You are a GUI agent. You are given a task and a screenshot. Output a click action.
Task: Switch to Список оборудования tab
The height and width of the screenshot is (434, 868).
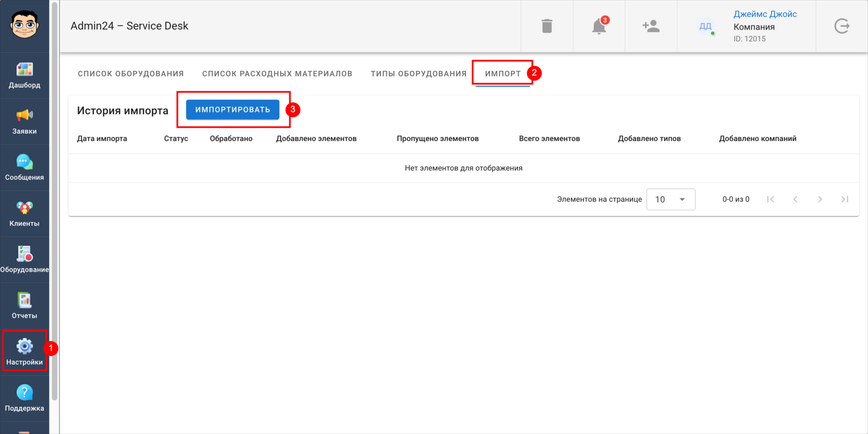click(131, 73)
